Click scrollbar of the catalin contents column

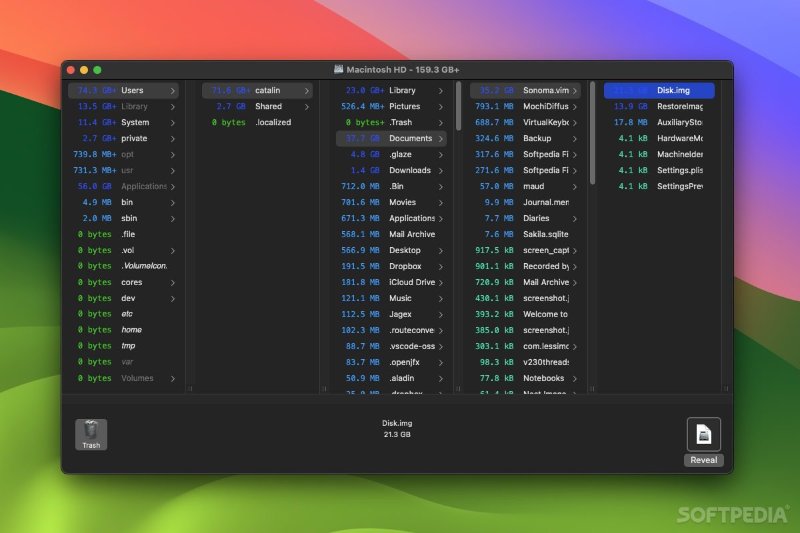click(458, 106)
